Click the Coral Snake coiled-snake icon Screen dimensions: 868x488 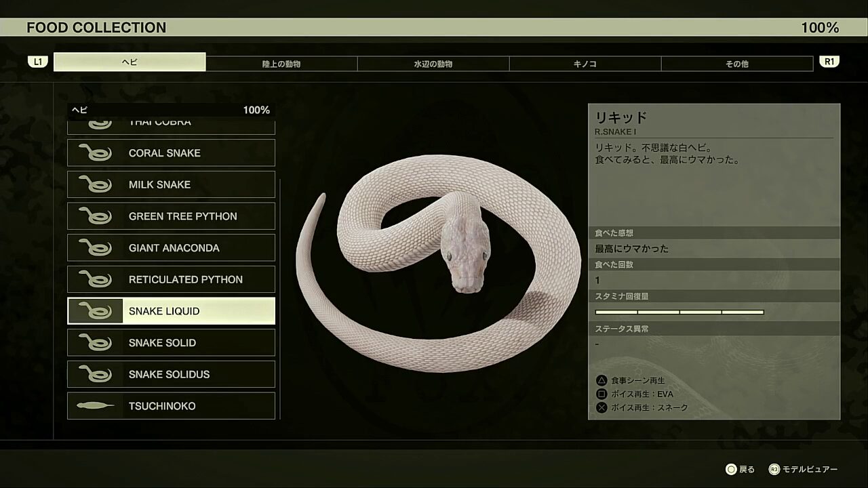click(96, 152)
